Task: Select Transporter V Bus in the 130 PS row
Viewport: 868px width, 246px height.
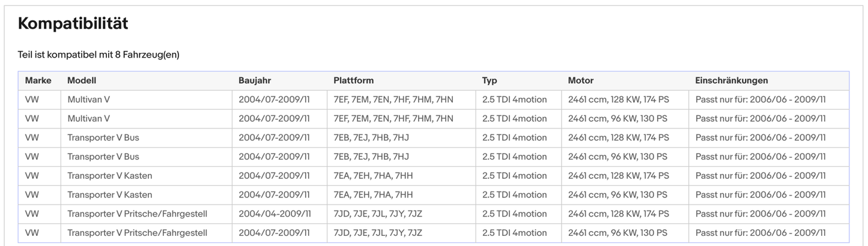Action: [x=103, y=157]
